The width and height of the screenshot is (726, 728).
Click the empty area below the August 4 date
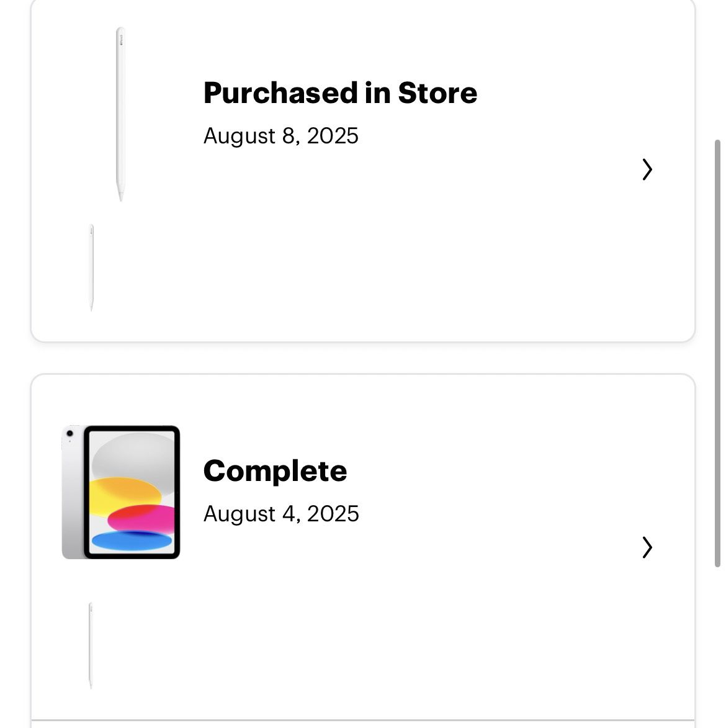pos(372,627)
